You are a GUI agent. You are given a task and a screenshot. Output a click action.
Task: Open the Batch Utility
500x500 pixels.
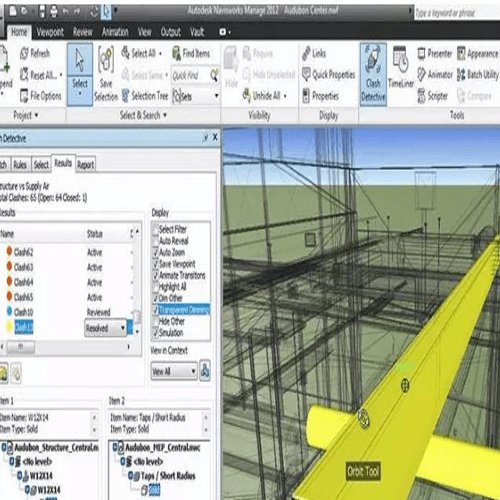[x=478, y=74]
